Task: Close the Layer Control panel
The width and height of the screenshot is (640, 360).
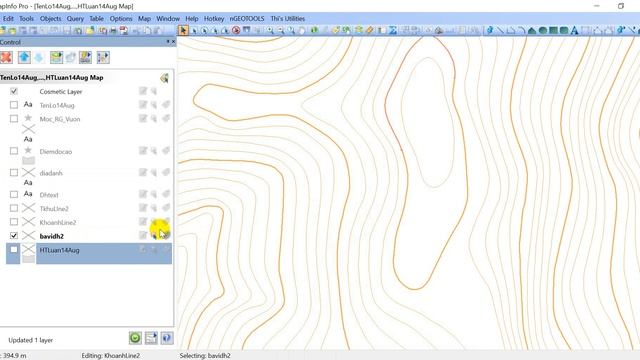Action: click(x=173, y=42)
